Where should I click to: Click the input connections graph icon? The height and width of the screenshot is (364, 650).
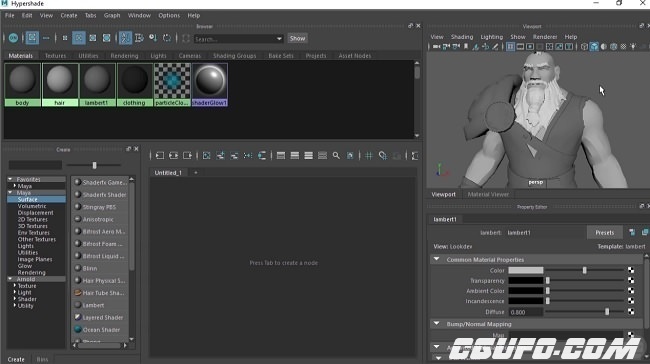[x=160, y=155]
